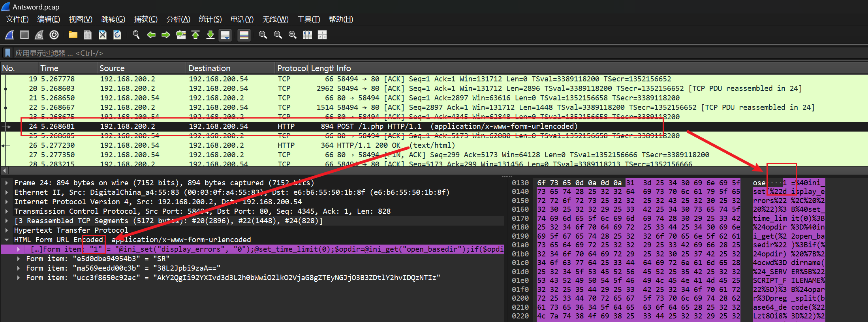This screenshot has height=322, width=868.
Task: Sort packets by the Protocol column header
Action: (292, 68)
